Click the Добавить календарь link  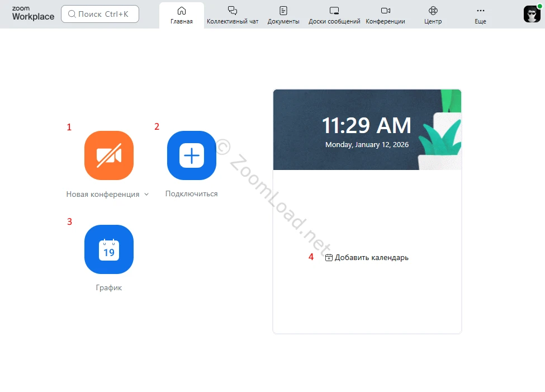click(x=367, y=258)
